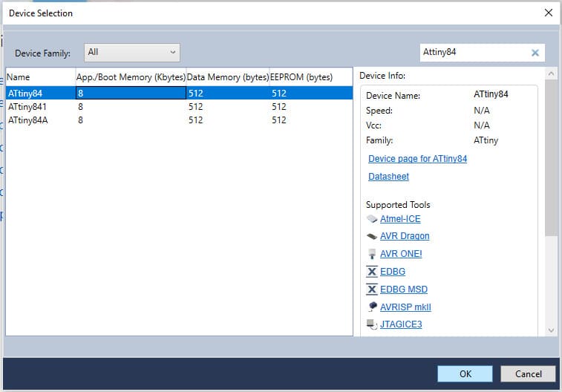Viewport: 562px width, 392px height.
Task: Click the Family value ATtiny
Action: pyautogui.click(x=486, y=140)
